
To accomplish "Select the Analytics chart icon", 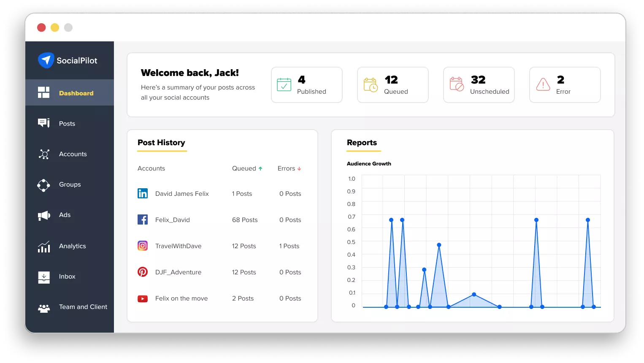I will click(43, 246).
